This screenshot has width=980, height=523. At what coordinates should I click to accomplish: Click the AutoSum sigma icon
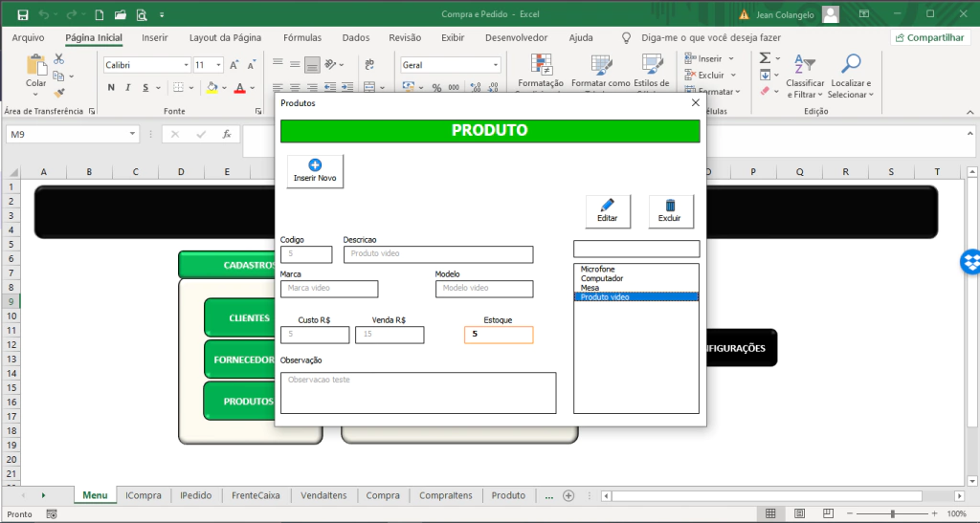(765, 58)
